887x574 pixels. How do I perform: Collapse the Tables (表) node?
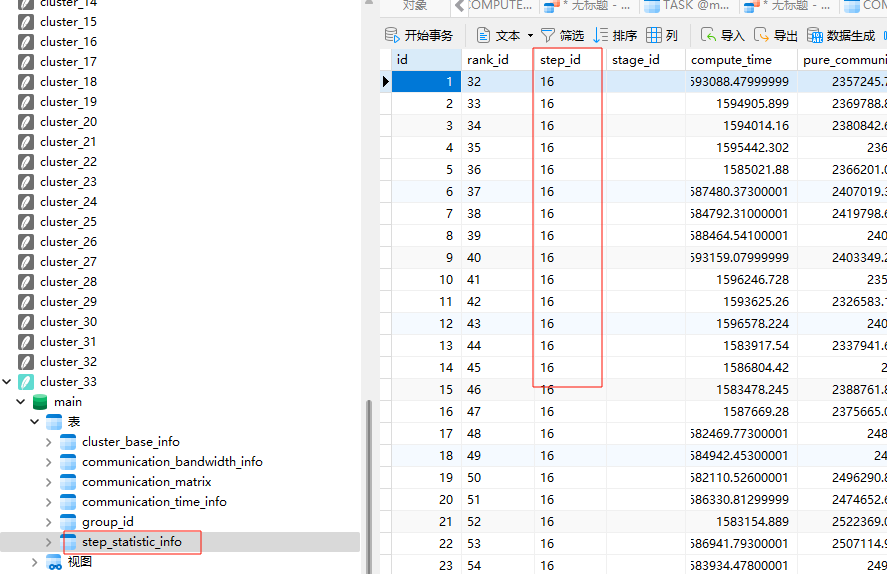tap(35, 422)
